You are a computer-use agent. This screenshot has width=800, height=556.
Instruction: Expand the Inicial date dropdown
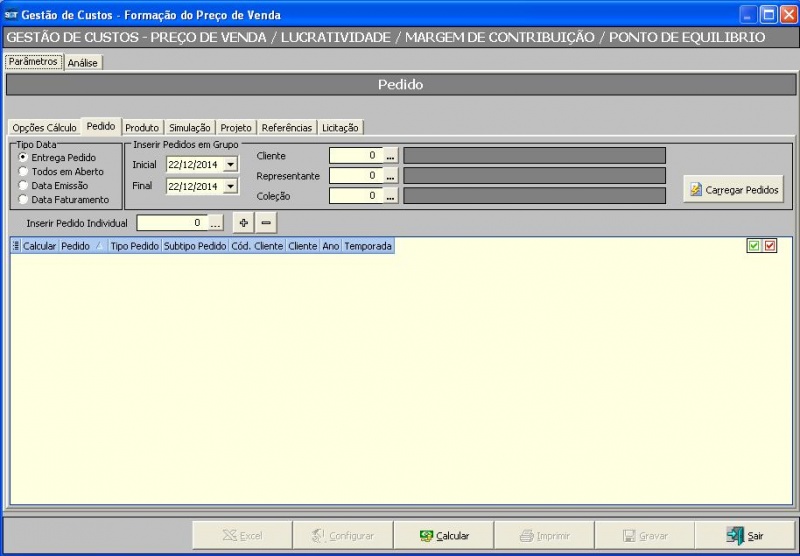pyautogui.click(x=231, y=165)
